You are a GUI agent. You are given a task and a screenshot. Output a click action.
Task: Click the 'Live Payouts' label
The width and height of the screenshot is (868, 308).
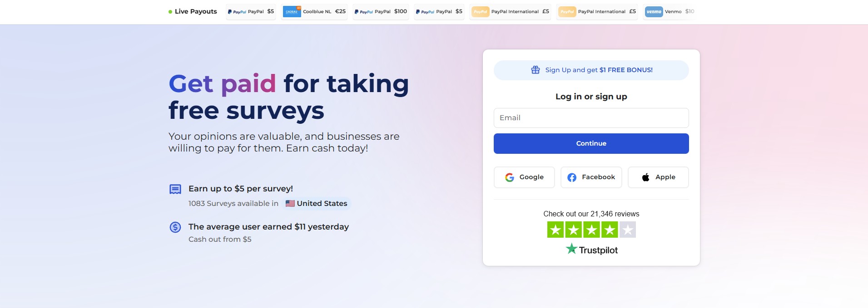[196, 11]
